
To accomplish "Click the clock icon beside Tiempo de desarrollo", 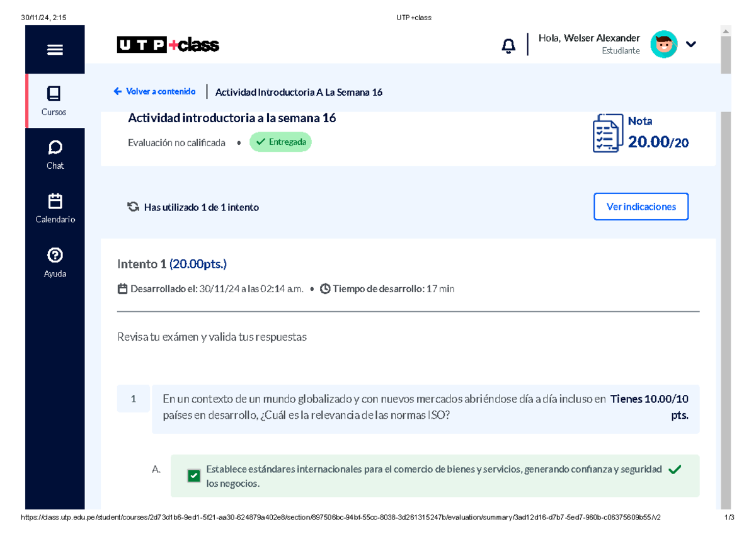I will click(x=325, y=288).
